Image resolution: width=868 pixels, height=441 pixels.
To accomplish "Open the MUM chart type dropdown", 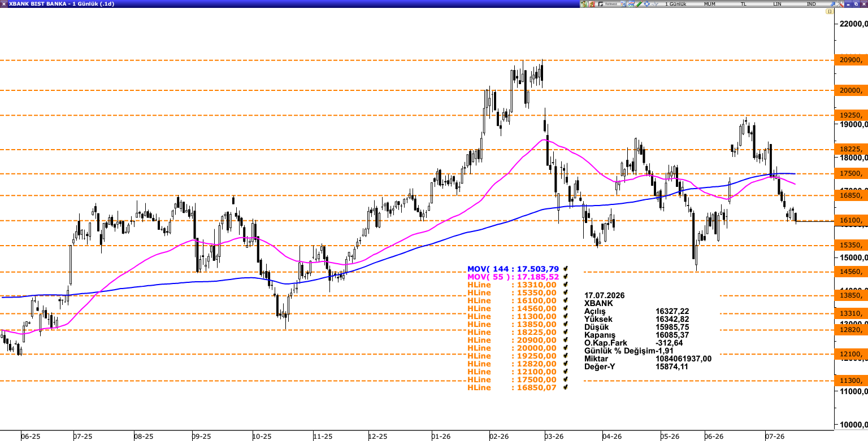I will [x=710, y=4].
